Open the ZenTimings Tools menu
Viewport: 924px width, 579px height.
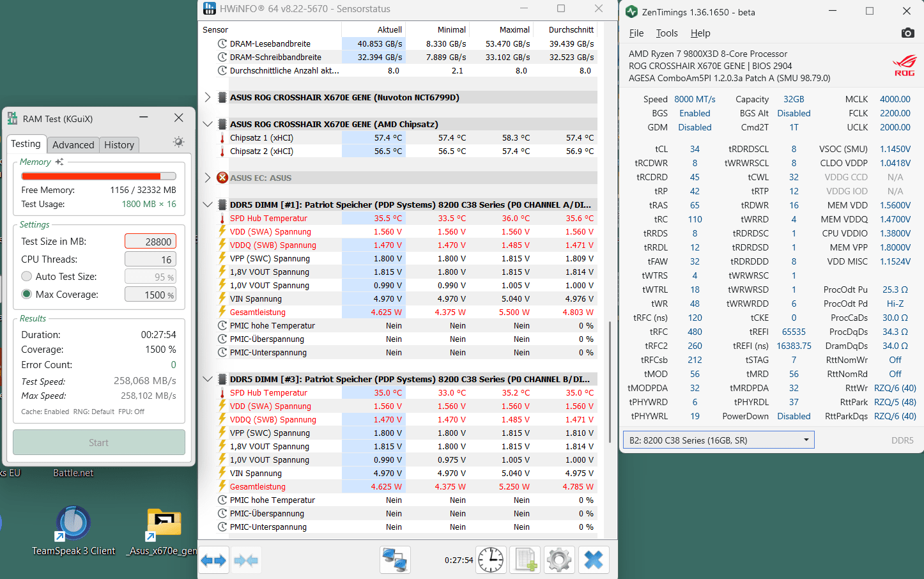point(666,33)
